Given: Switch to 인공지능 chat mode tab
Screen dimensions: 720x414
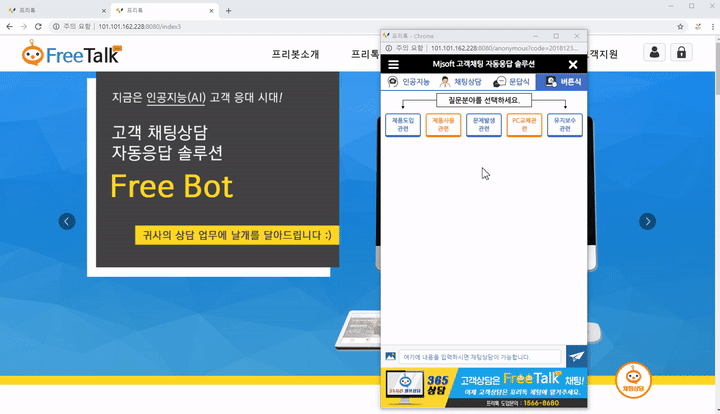Looking at the screenshot, I should pos(408,82).
